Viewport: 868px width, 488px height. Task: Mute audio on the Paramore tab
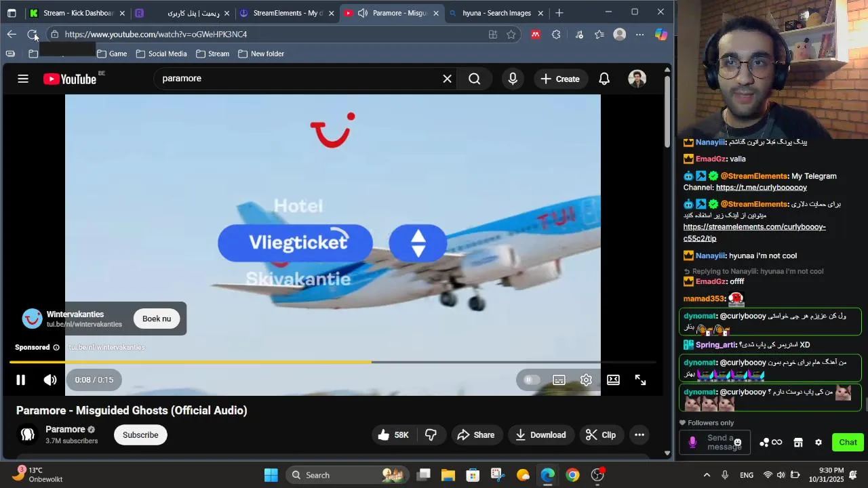[x=362, y=13]
